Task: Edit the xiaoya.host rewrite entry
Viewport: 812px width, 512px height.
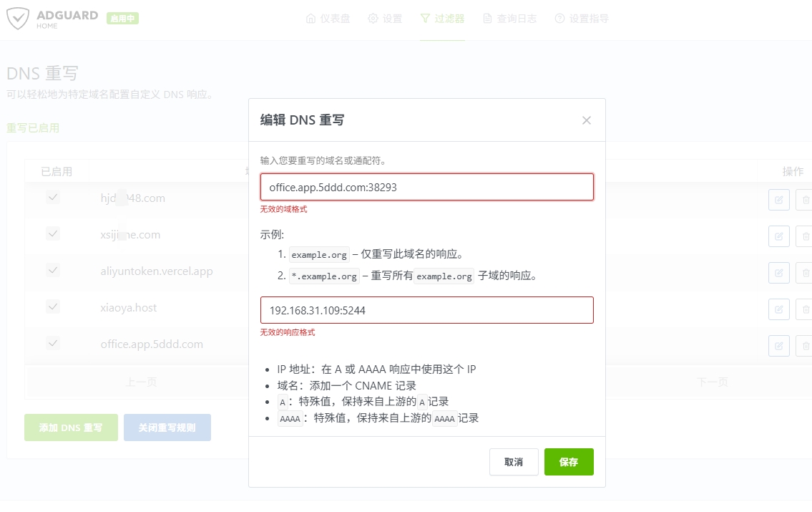Action: (x=778, y=309)
